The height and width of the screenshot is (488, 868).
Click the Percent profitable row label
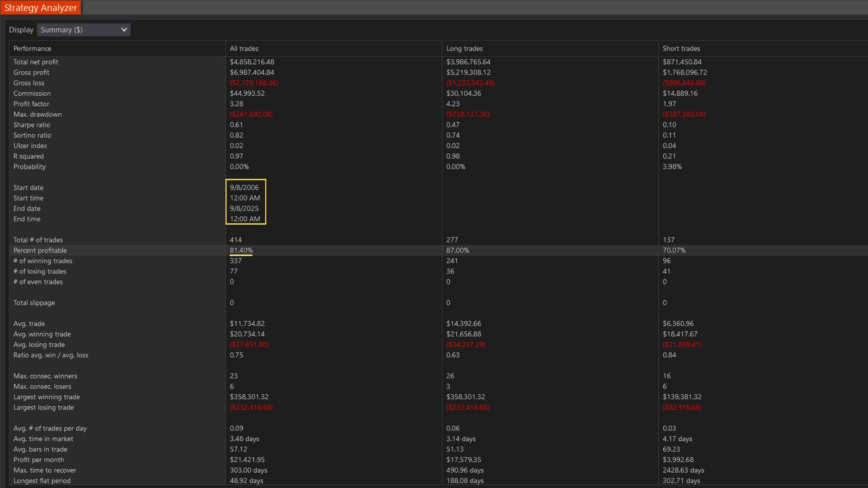tap(40, 250)
